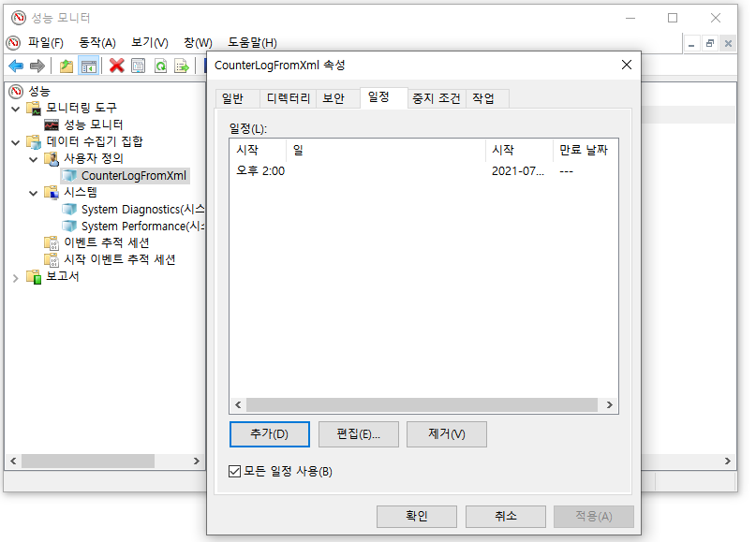The width and height of the screenshot is (756, 542).
Task: Collapse the 모니터링 도구 tree node
Action: click(x=15, y=109)
